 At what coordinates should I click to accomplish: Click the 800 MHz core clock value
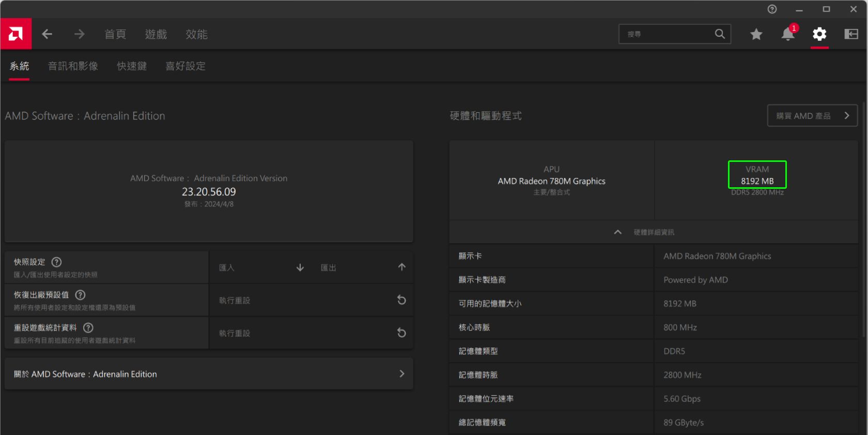[680, 327]
